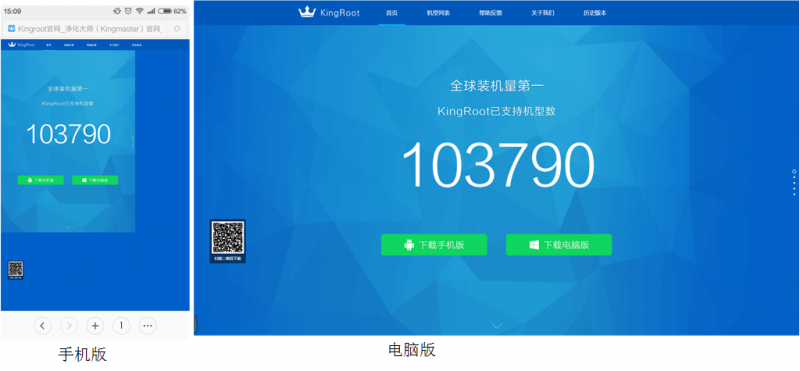Screen dimensions: 800x371
Task: Tap the plus new-tab button in mobile browser
Action: click(95, 326)
